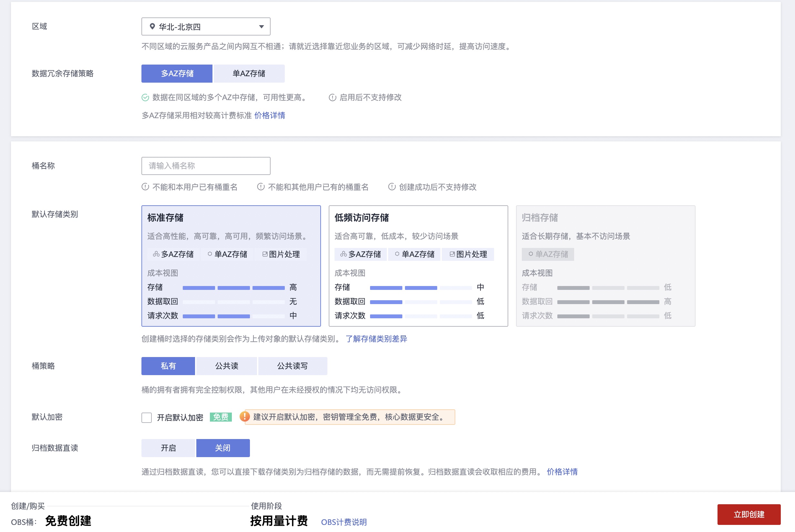Click info icon beside 不能和本用户已有桶重名

pos(145,187)
